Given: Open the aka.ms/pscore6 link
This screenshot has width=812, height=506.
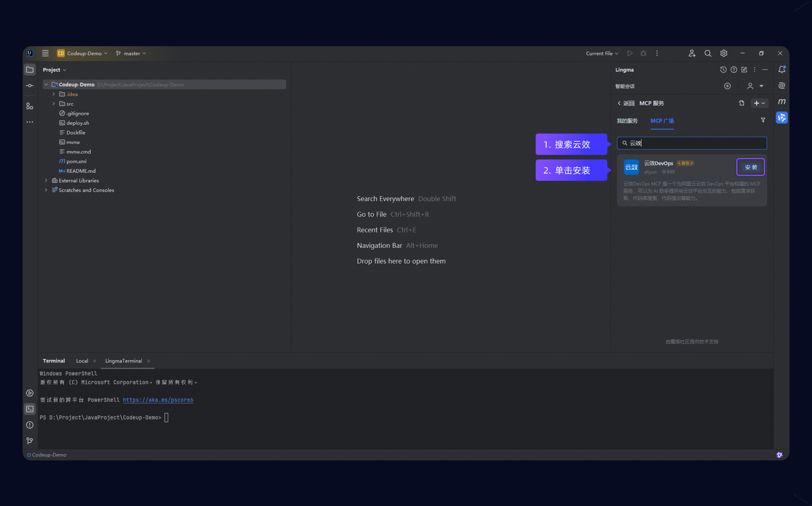Looking at the screenshot, I should pos(158,400).
